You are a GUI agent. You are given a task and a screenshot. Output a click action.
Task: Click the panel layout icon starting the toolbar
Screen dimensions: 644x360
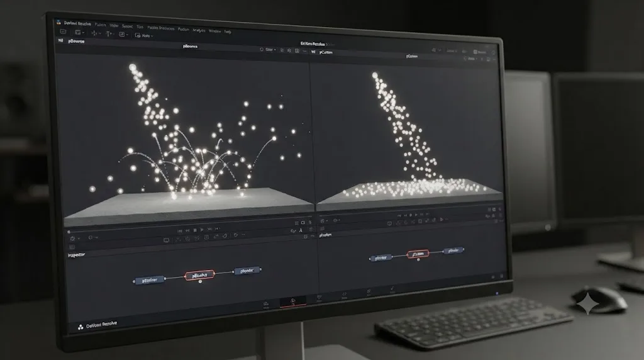[63, 31]
